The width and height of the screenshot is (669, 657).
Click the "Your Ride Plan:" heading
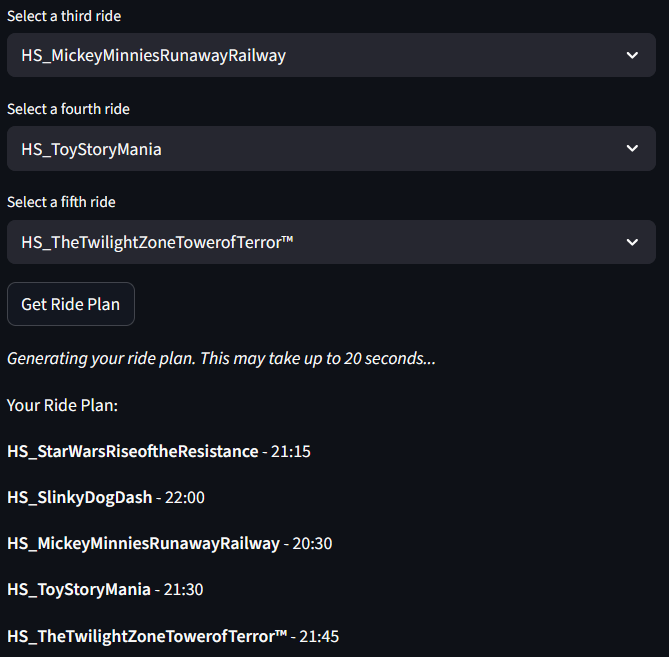(62, 405)
